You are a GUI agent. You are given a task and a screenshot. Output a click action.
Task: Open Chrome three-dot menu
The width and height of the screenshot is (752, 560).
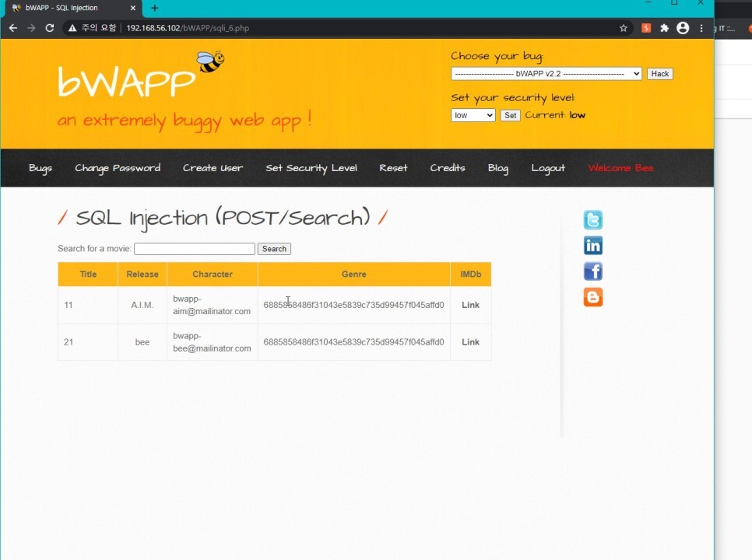[701, 28]
